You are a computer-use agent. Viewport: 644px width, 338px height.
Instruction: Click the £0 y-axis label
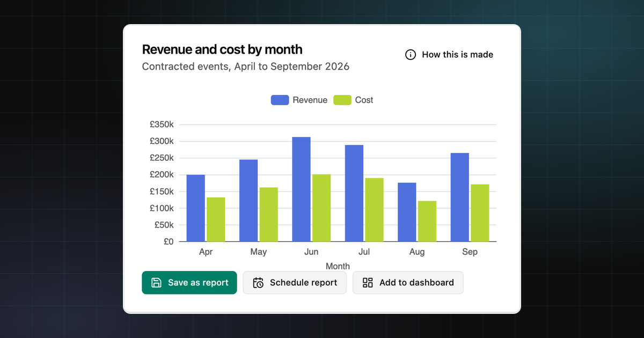tap(169, 241)
